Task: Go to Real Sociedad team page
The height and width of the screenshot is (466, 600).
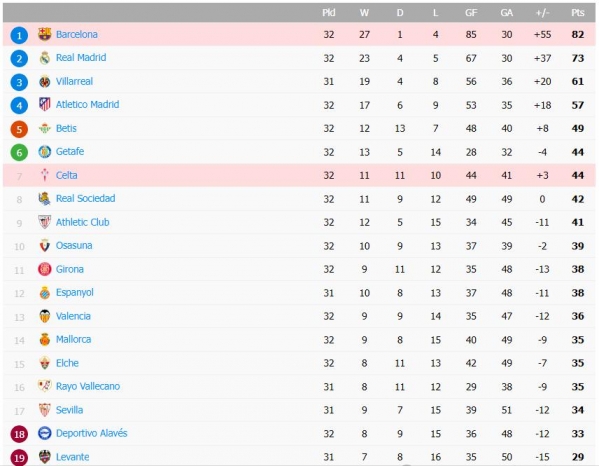Action: 85,199
